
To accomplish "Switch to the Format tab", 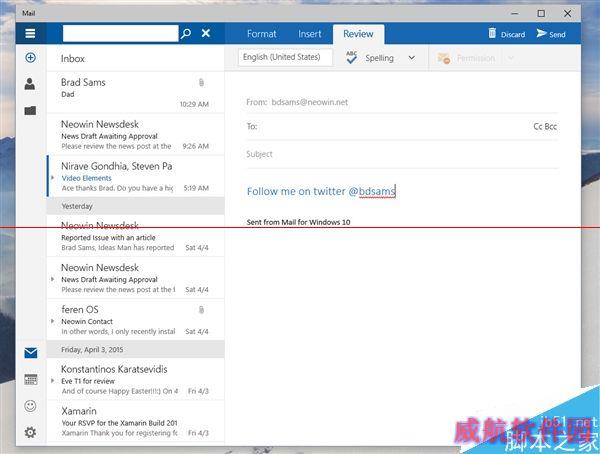I will pos(262,34).
